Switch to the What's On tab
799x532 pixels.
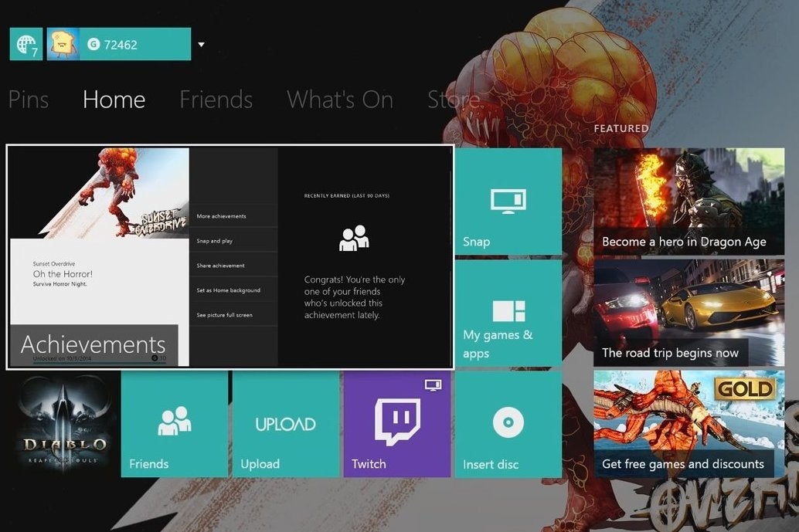pos(340,100)
